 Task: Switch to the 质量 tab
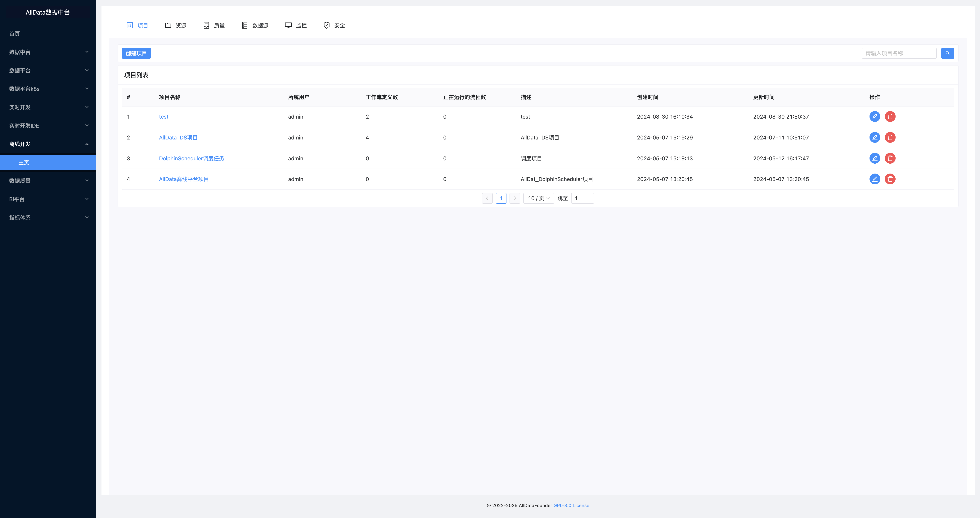tap(214, 25)
